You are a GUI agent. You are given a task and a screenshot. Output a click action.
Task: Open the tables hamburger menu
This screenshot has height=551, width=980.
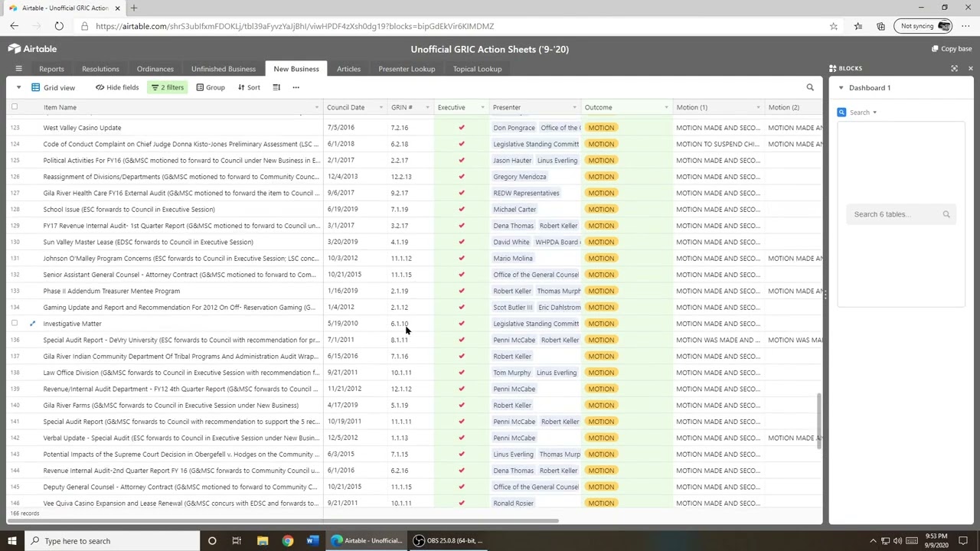pyautogui.click(x=18, y=69)
